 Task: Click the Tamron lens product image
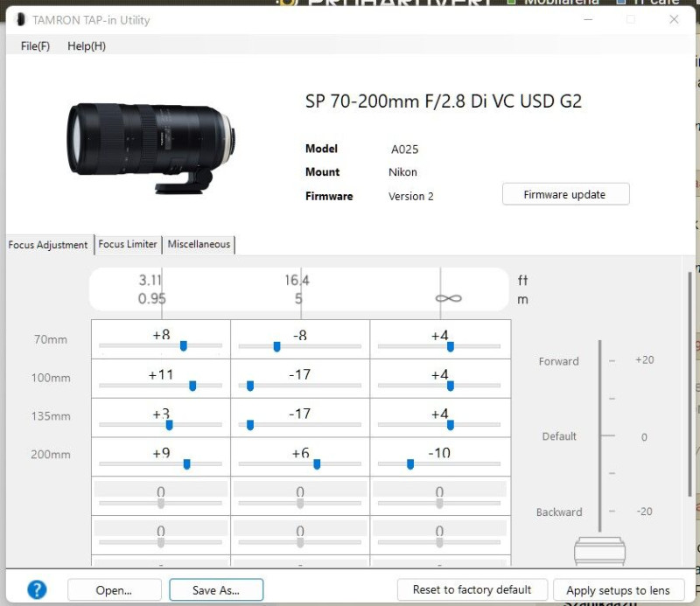(x=151, y=149)
